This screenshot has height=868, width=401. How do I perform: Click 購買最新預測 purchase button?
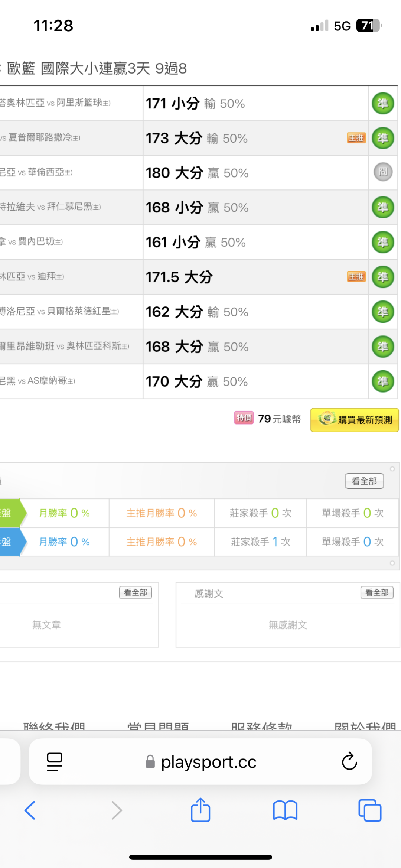coord(355,420)
